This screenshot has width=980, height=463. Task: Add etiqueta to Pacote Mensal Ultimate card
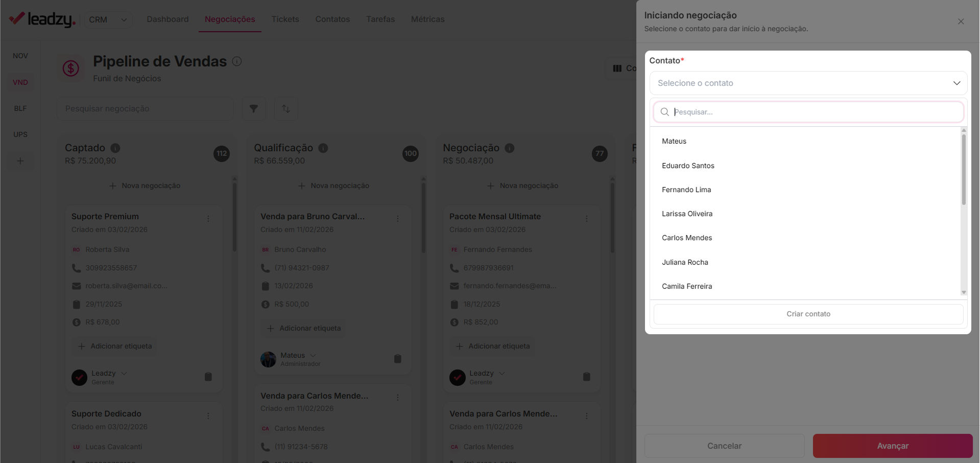(x=493, y=346)
